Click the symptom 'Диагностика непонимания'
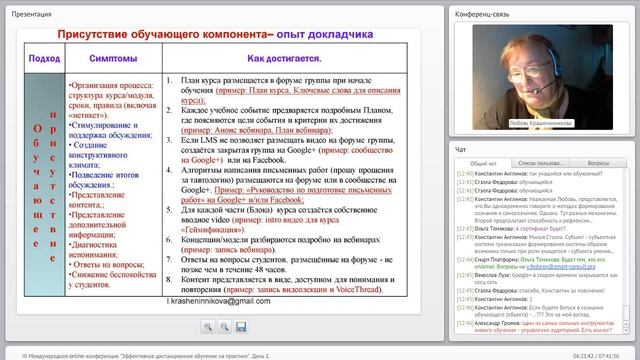 click(93, 250)
